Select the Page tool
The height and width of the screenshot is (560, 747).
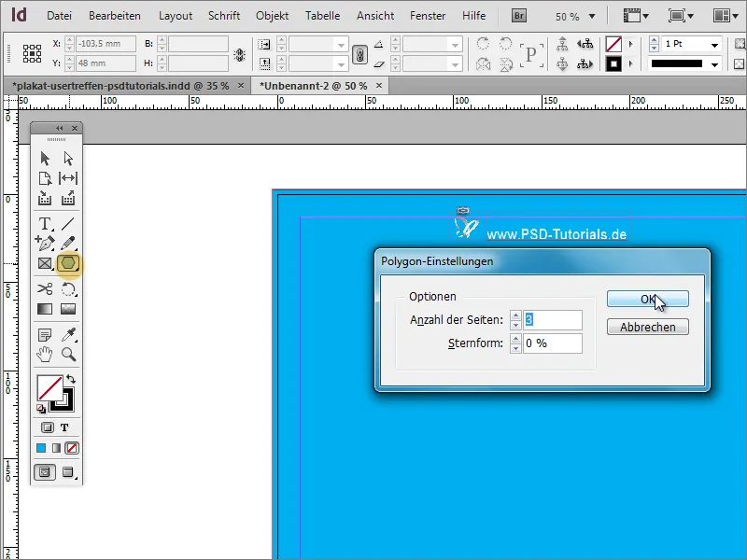click(45, 178)
